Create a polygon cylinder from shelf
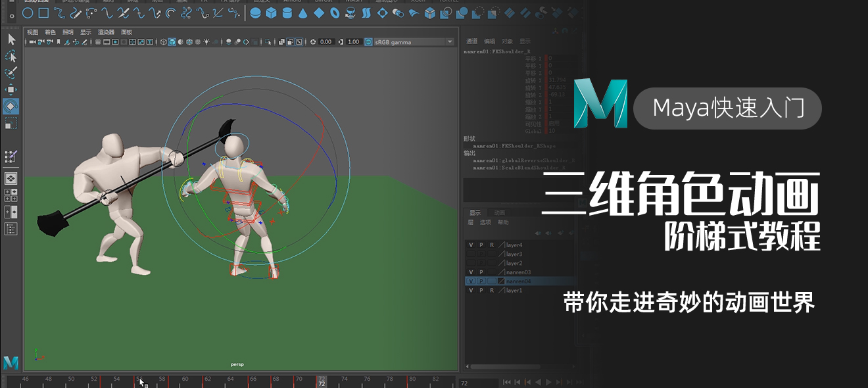 (x=287, y=12)
